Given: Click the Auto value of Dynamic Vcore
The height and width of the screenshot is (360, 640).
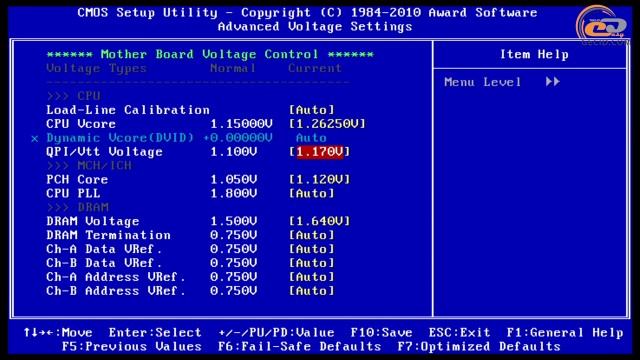Looking at the screenshot, I should [x=311, y=138].
